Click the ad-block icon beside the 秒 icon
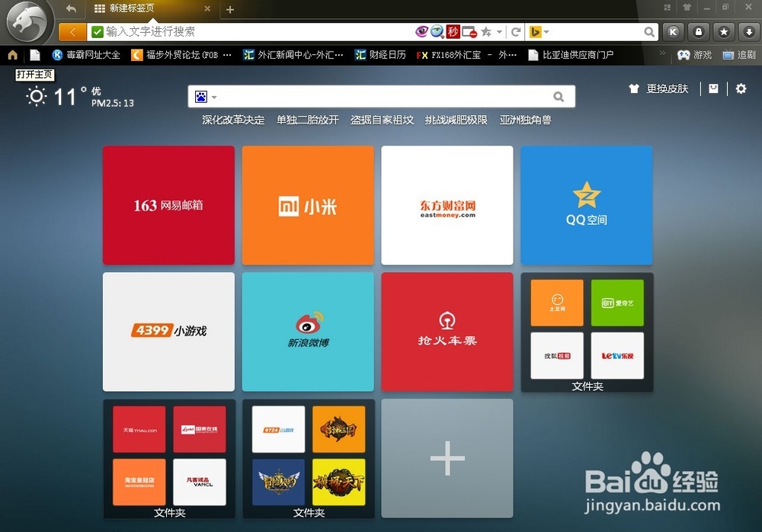 pyautogui.click(x=469, y=32)
